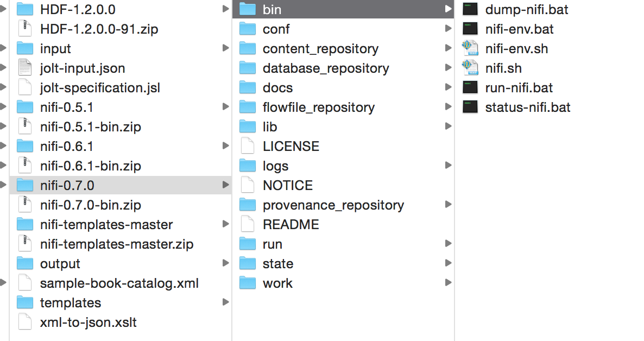The width and height of the screenshot is (644, 341).
Task: Click the conf folder icon
Action: point(248,29)
